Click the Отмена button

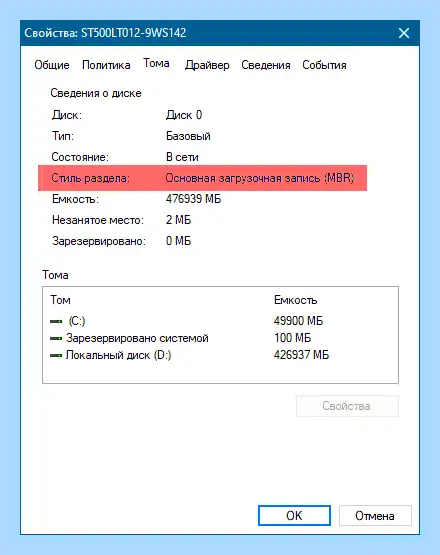pos(375,515)
